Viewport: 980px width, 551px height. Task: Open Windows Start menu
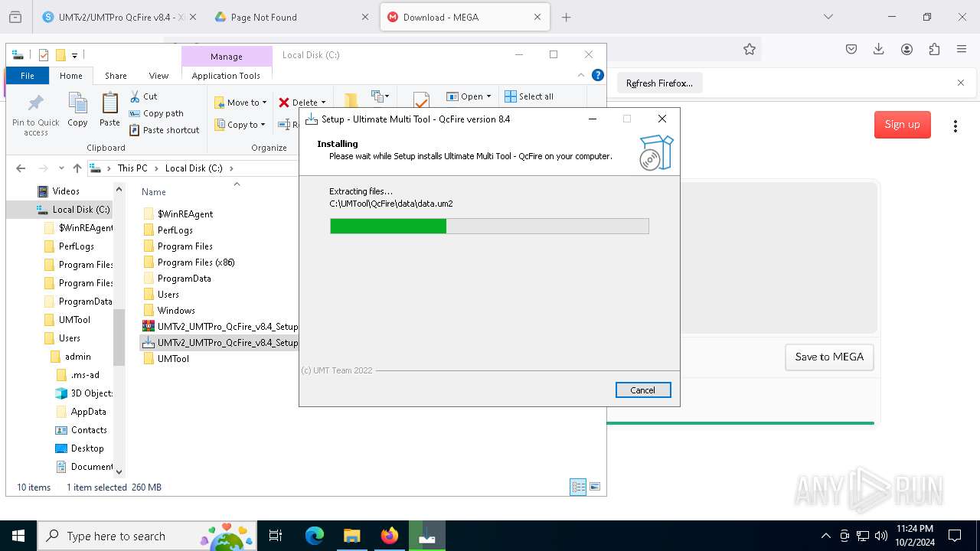pyautogui.click(x=18, y=536)
